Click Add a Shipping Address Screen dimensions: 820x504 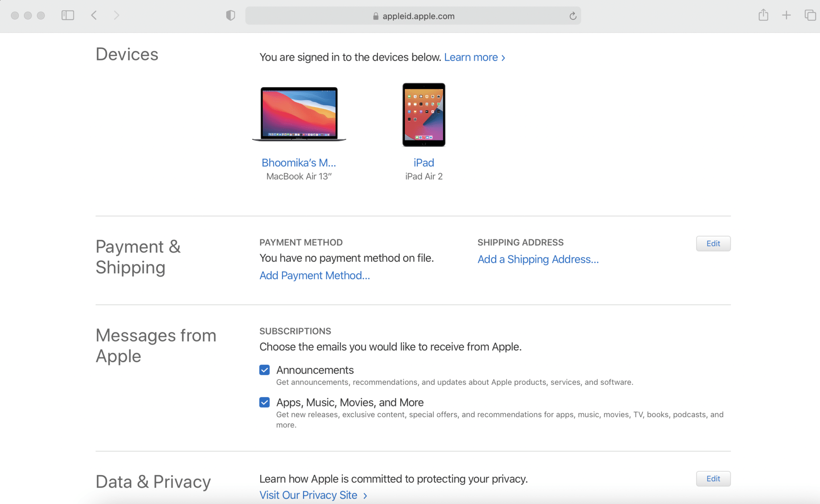[x=538, y=259]
